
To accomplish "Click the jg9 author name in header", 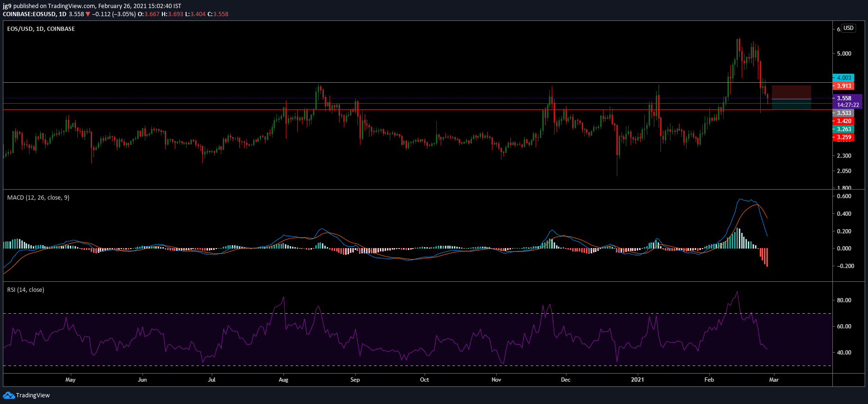I will (7, 6).
